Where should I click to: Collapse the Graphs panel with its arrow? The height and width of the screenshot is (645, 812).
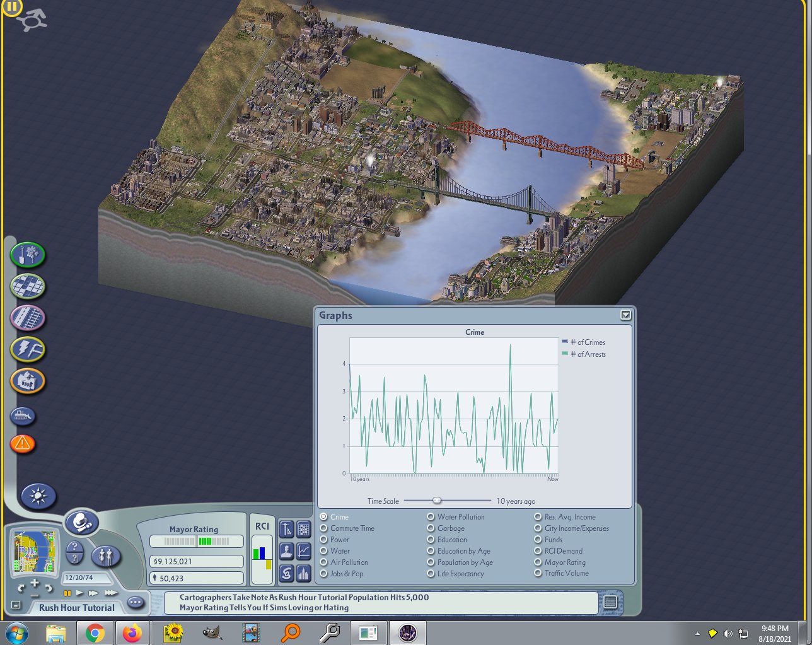[625, 315]
